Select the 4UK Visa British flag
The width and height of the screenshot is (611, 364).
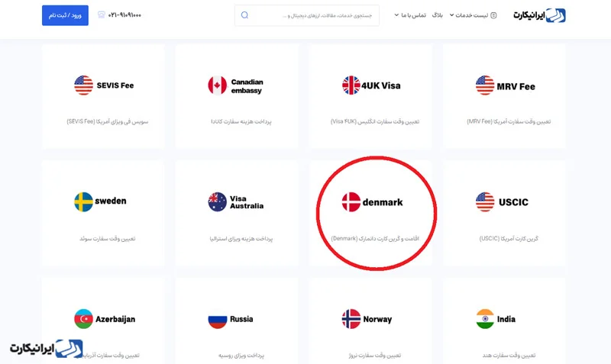pyautogui.click(x=351, y=85)
